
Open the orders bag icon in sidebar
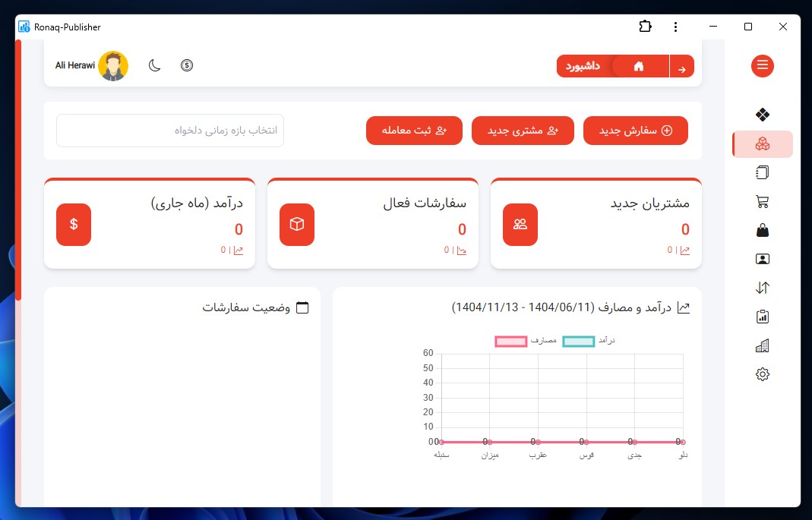(763, 230)
